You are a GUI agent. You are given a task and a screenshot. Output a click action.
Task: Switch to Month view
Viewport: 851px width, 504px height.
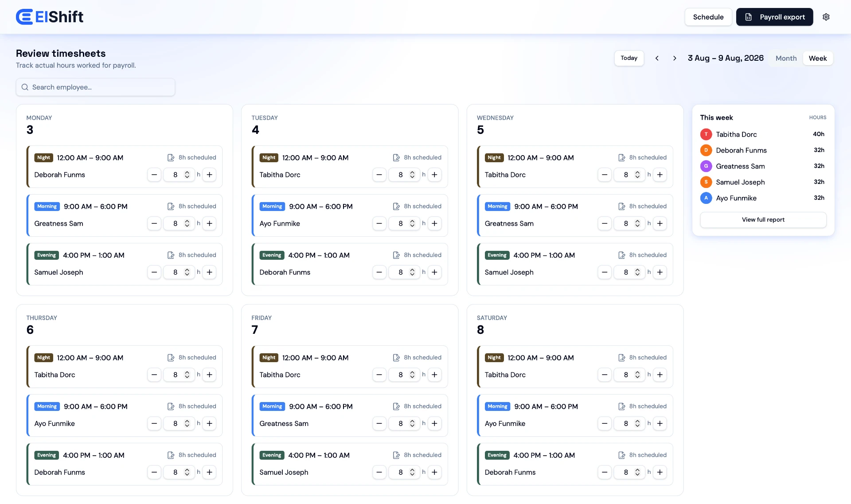coord(786,58)
